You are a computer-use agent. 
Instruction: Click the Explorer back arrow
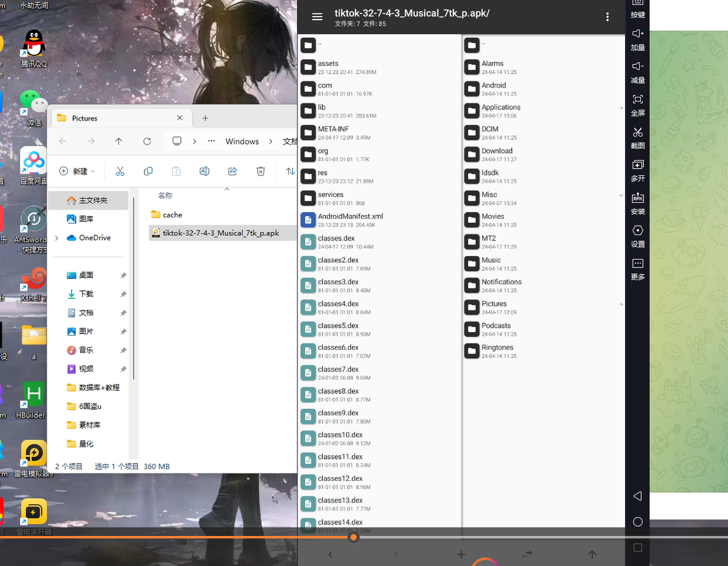[63, 141]
